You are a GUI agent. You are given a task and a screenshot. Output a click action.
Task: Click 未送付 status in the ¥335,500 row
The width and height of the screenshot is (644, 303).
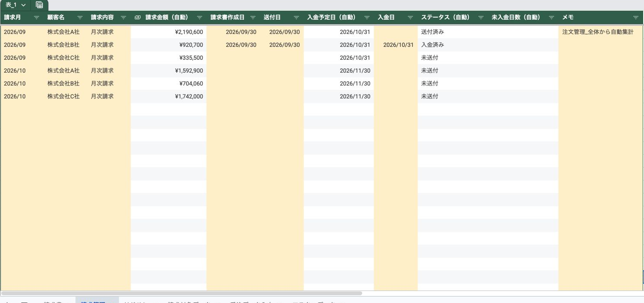(453, 58)
